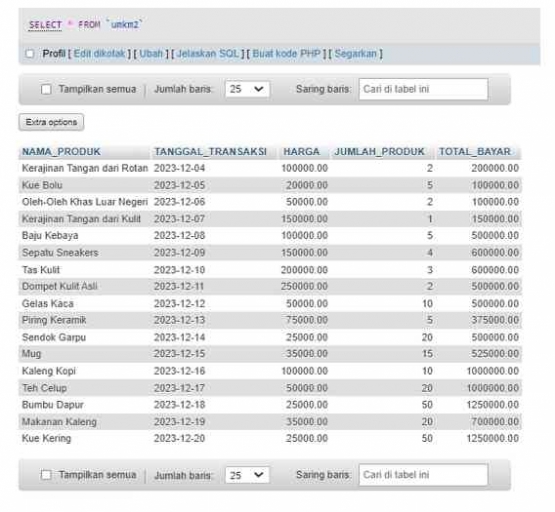Focus bottom Saring baris search field

tap(423, 474)
